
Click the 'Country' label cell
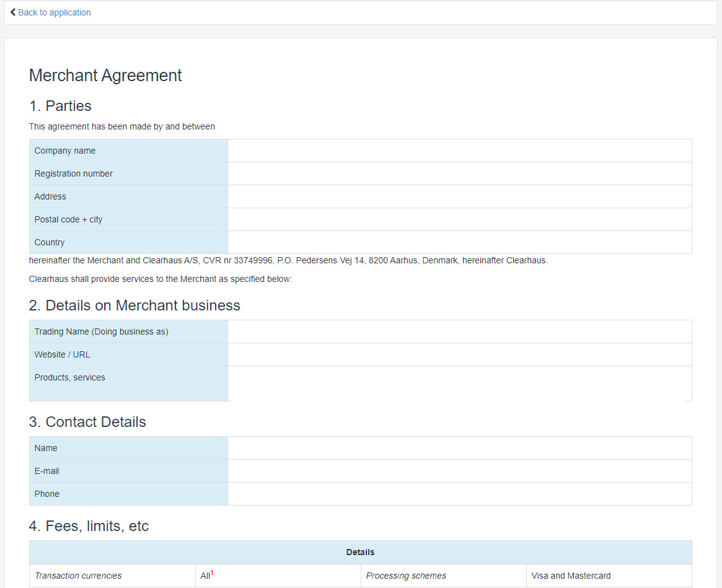[128, 242]
